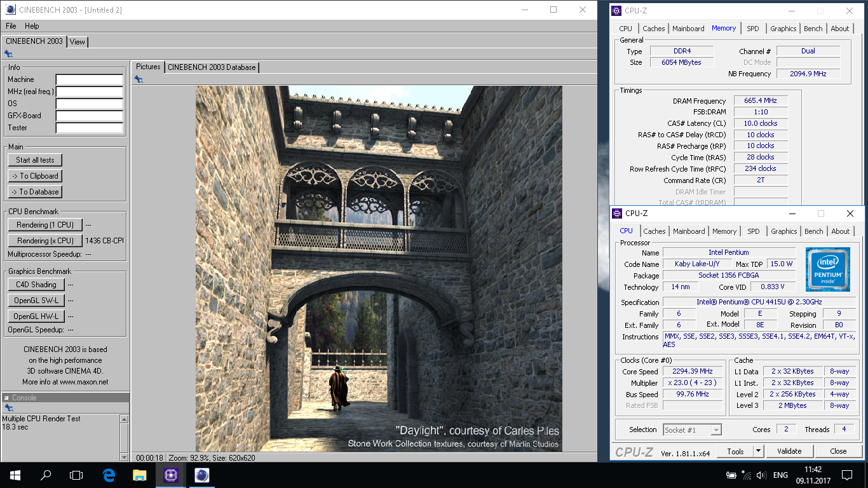868x488 pixels.
Task: Click the Machine input field
Action: [90, 79]
